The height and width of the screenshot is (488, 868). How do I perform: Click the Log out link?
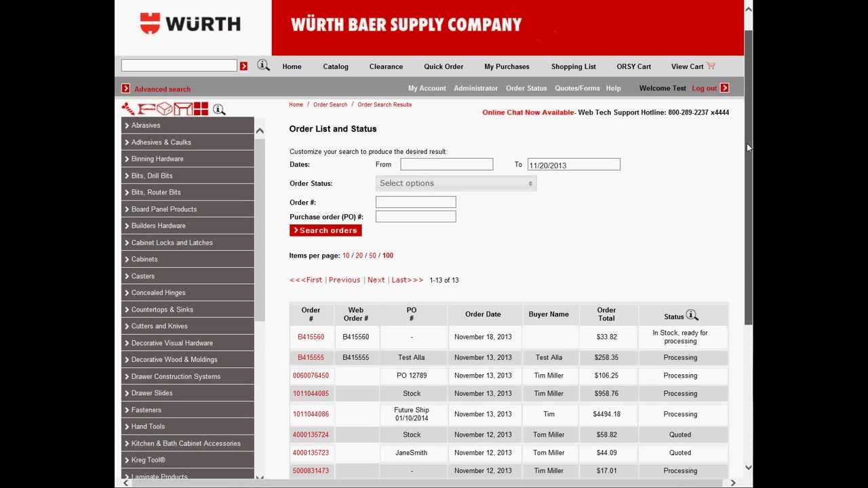(704, 88)
